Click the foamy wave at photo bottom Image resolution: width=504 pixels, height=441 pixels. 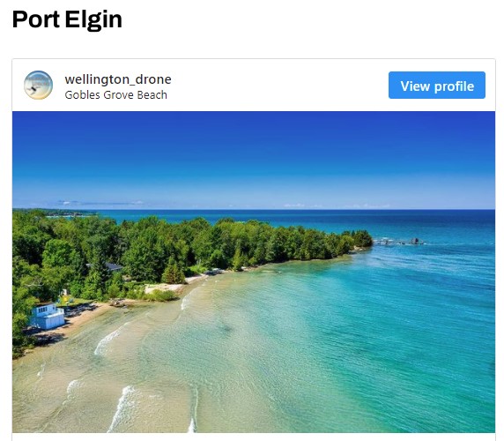coord(122,408)
